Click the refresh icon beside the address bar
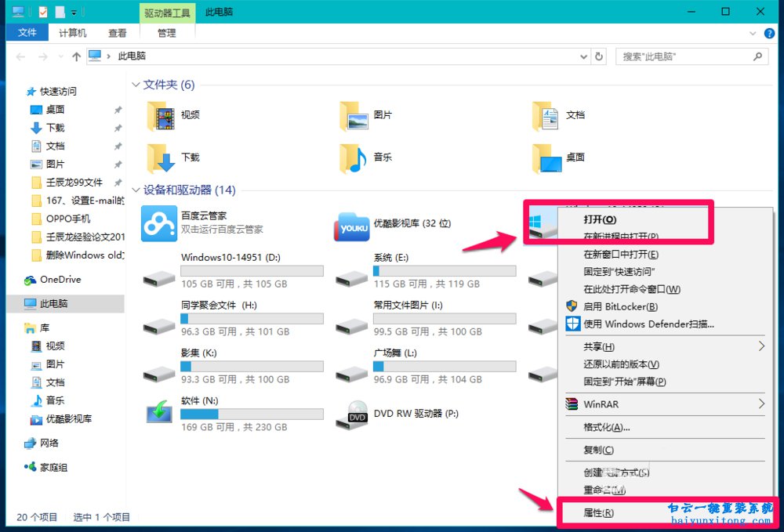 [597, 56]
